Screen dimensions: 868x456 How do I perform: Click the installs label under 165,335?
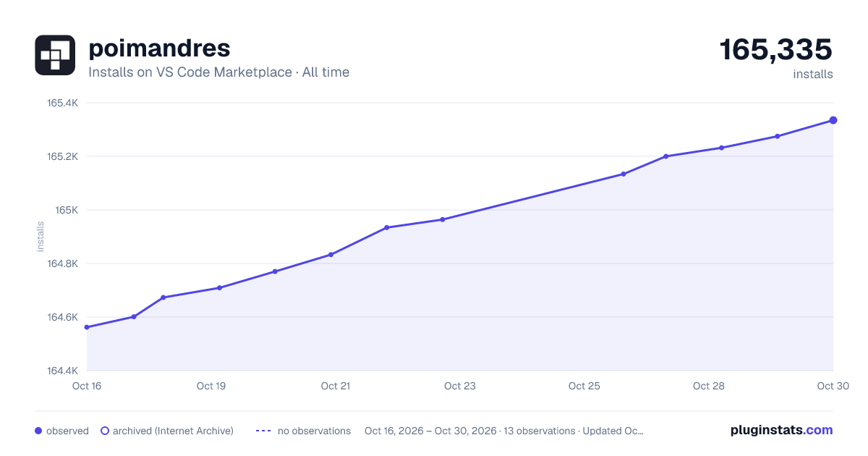(813, 75)
